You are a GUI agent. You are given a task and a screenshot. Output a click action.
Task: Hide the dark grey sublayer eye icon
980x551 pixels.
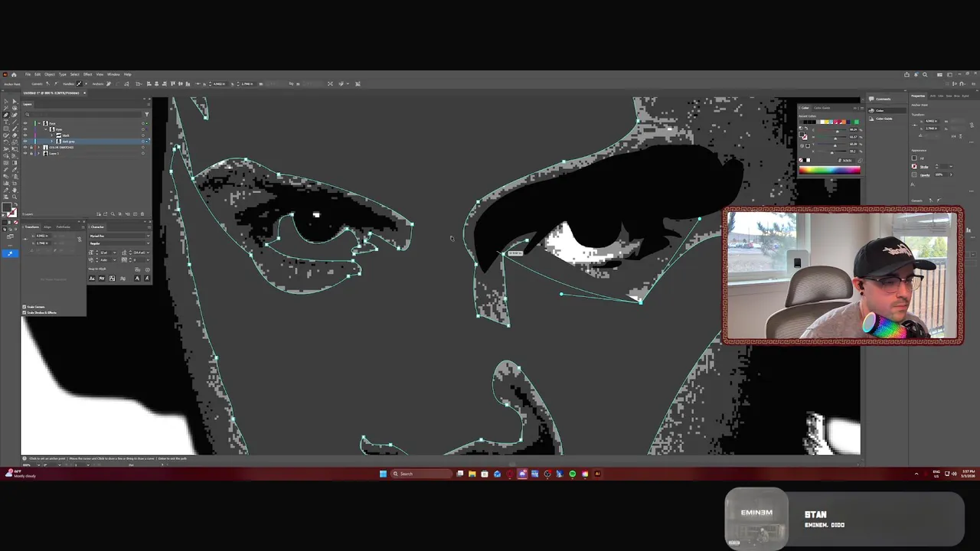pos(25,142)
